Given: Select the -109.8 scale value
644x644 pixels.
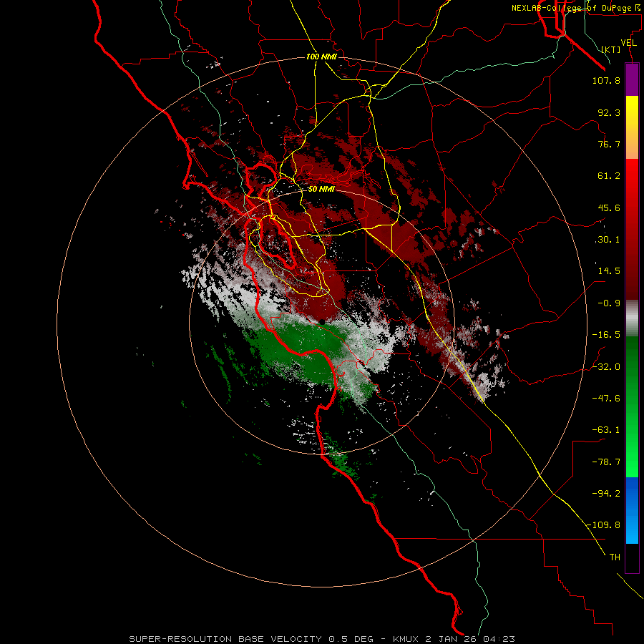Looking at the screenshot, I should coord(604,525).
